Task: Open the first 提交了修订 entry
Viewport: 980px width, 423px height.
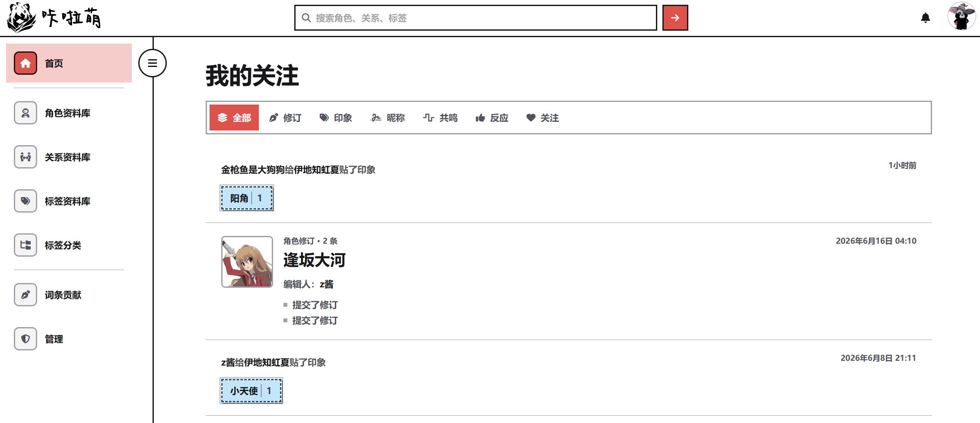Action: pos(315,305)
